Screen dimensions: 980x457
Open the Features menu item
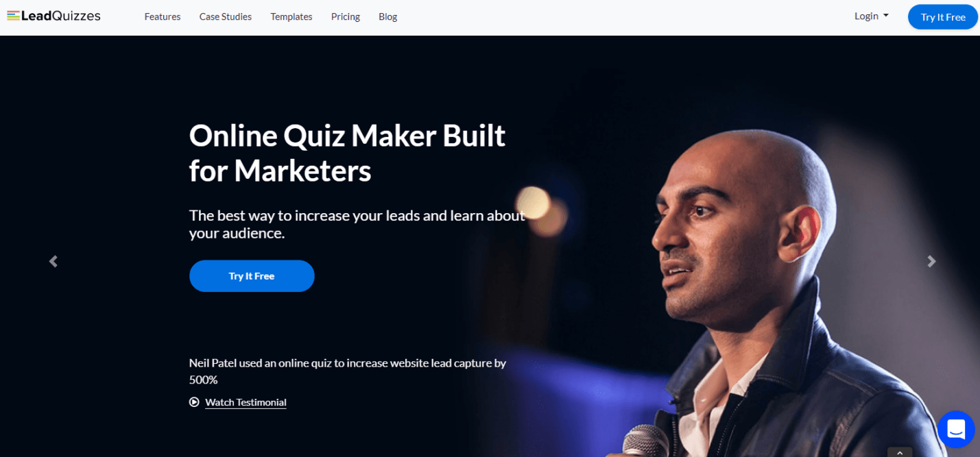point(163,16)
